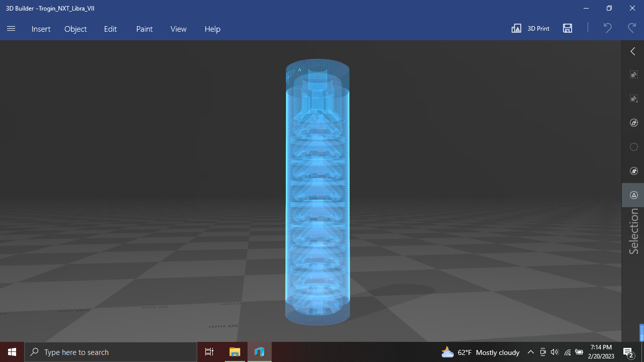644x362 pixels.
Task: Undo the last action
Action: (607, 28)
